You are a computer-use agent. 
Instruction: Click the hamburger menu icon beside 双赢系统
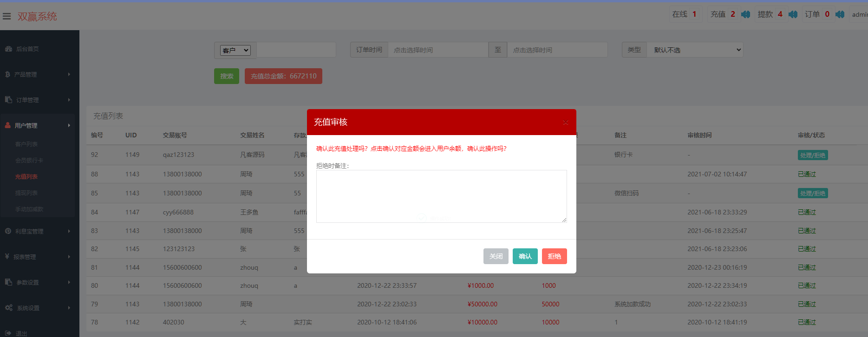click(x=7, y=16)
